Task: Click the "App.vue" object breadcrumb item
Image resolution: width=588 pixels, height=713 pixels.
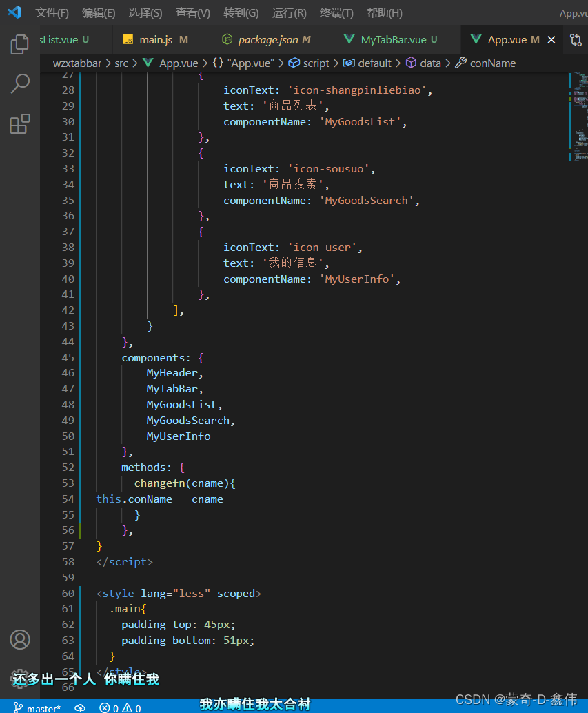Action: click(x=243, y=63)
